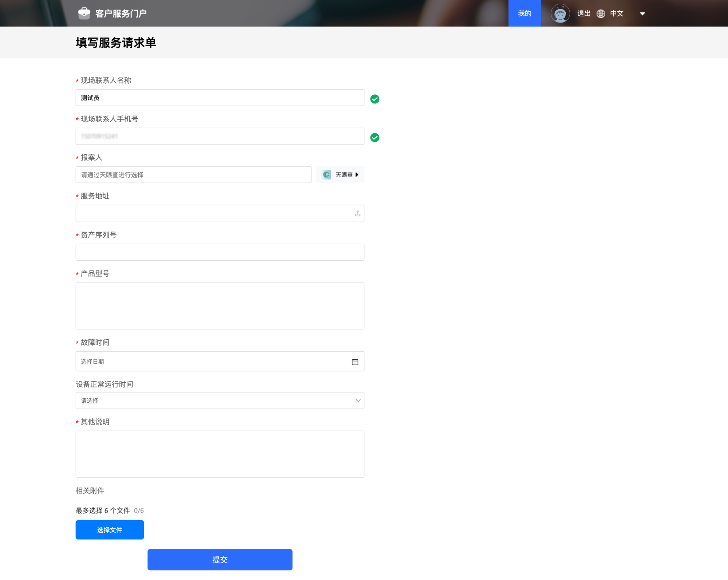Click the 产品型号 text area
The height and width of the screenshot is (580, 728).
[220, 306]
